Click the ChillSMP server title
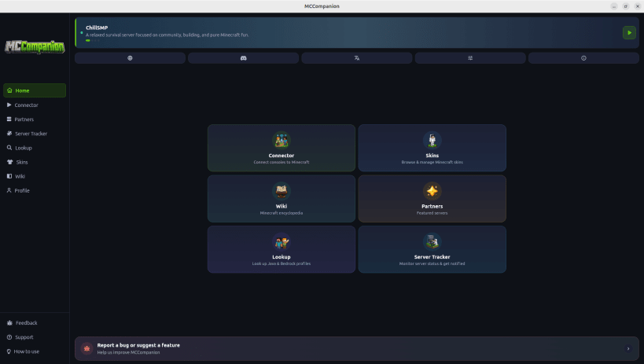Screen dimensions: 644x364 coord(97,28)
